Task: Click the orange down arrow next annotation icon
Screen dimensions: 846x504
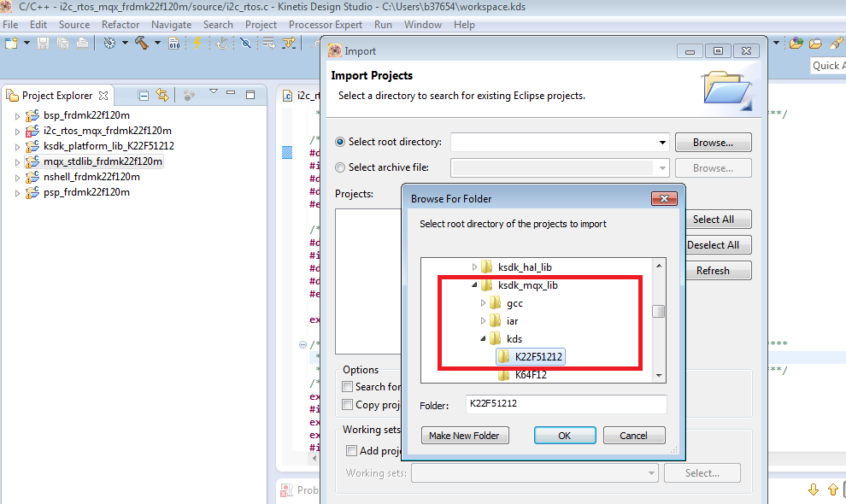Action: (x=814, y=489)
